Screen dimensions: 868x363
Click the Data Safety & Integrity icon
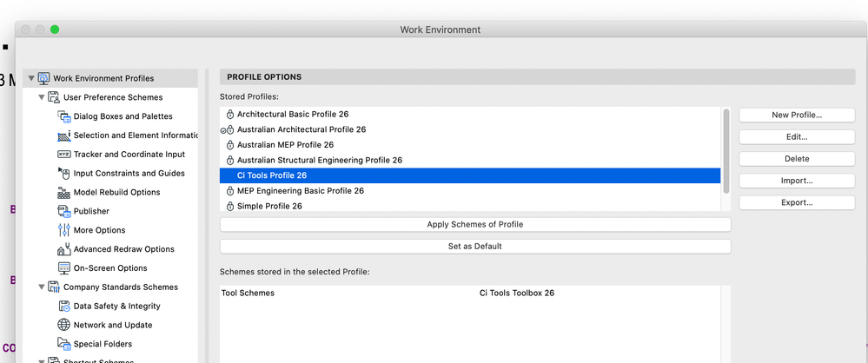[x=64, y=307]
